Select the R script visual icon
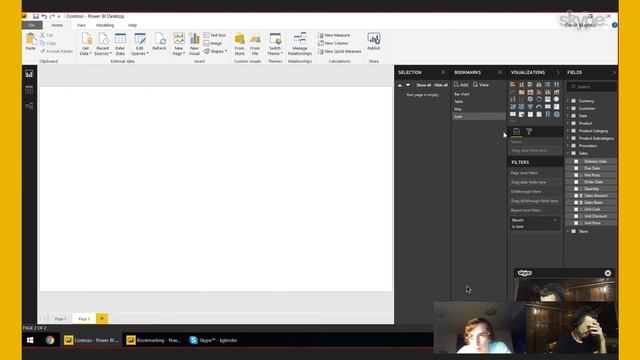640x360 pixels. tap(548, 114)
